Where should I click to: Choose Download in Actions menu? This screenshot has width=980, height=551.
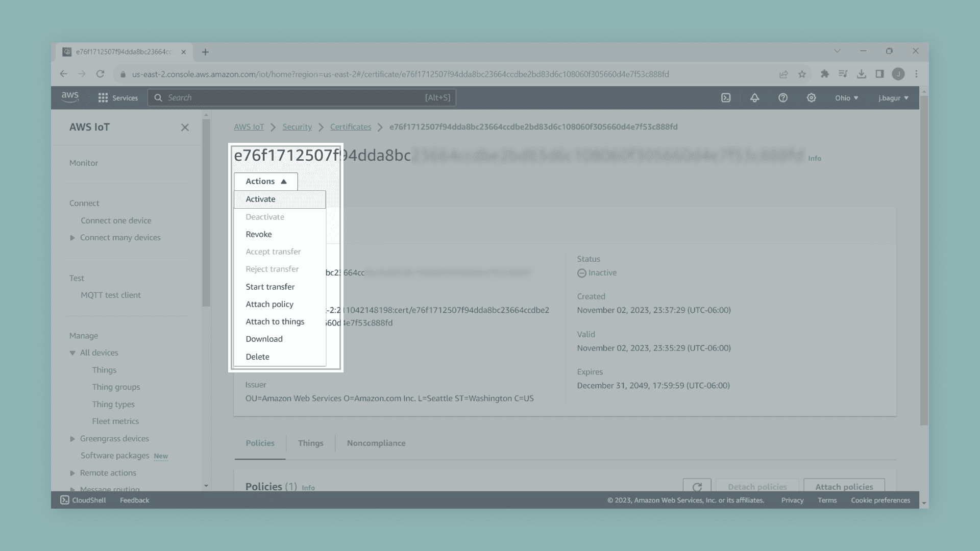click(x=280, y=339)
